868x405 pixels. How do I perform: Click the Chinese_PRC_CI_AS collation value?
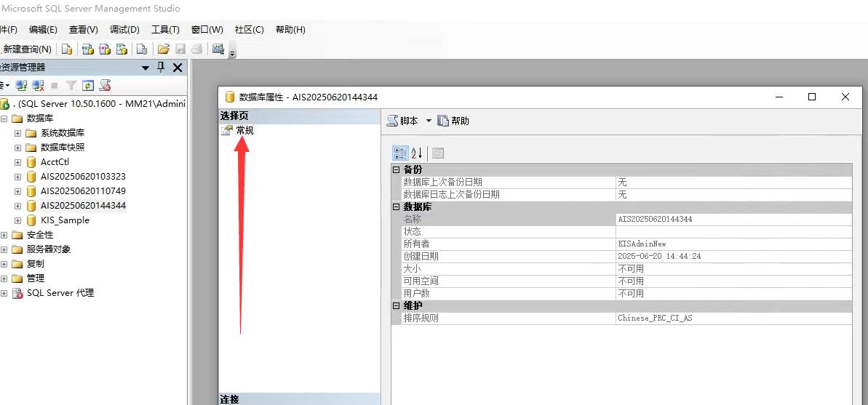[x=655, y=318]
